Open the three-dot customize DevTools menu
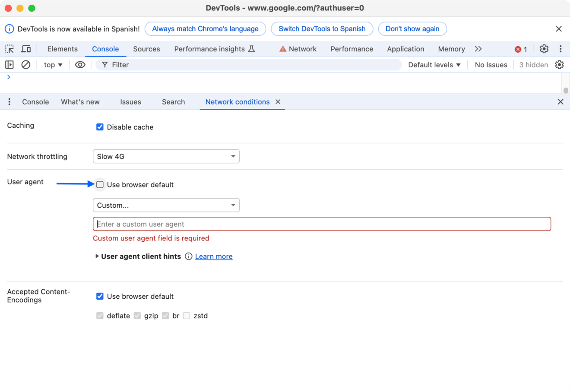This screenshot has height=392, width=570. (560, 49)
